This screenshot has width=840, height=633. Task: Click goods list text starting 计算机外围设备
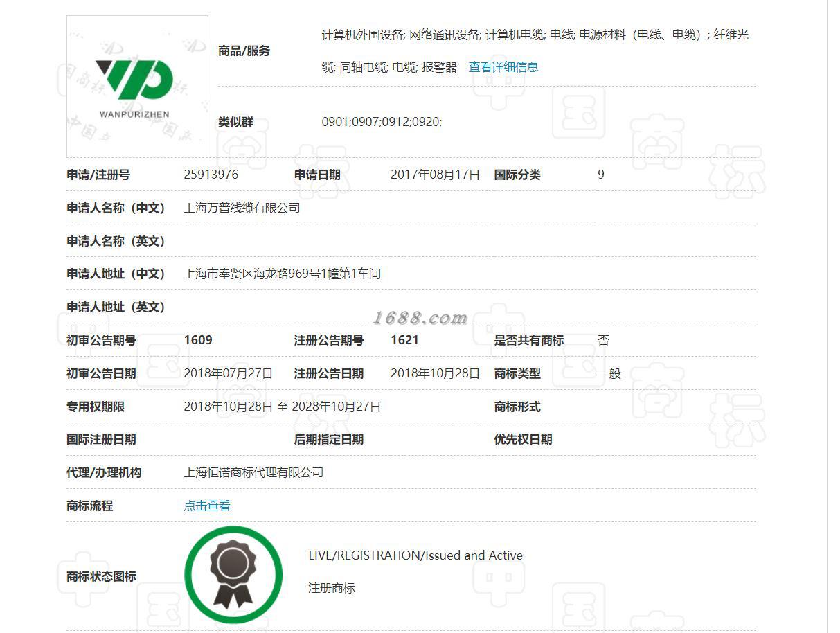pyautogui.click(x=535, y=51)
